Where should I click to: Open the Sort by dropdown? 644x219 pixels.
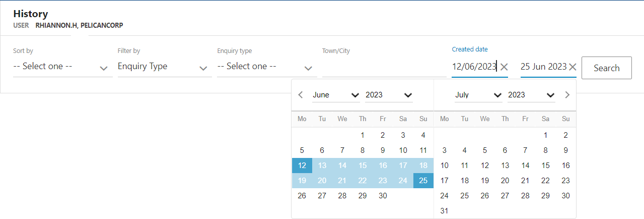[x=62, y=67]
